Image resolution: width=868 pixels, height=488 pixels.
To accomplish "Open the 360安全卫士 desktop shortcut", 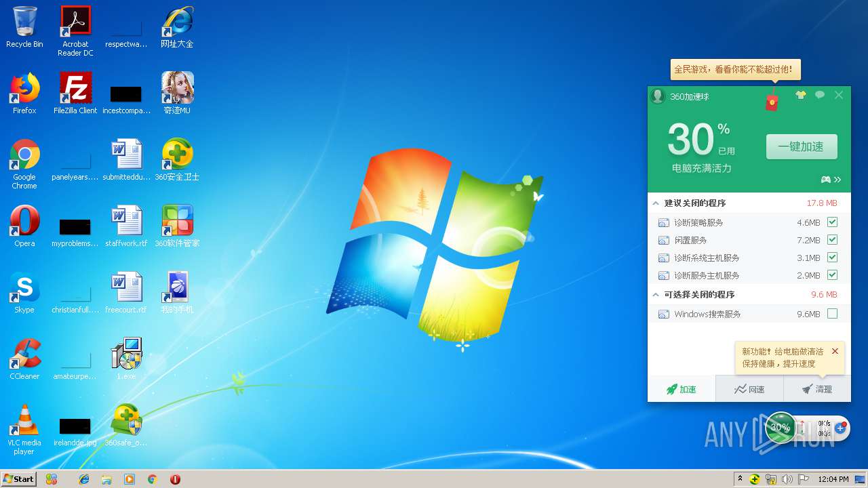I will (x=177, y=160).
